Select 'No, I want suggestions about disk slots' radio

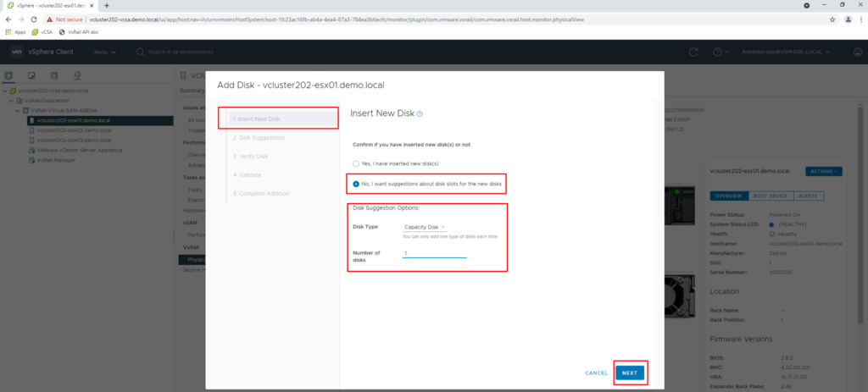357,184
